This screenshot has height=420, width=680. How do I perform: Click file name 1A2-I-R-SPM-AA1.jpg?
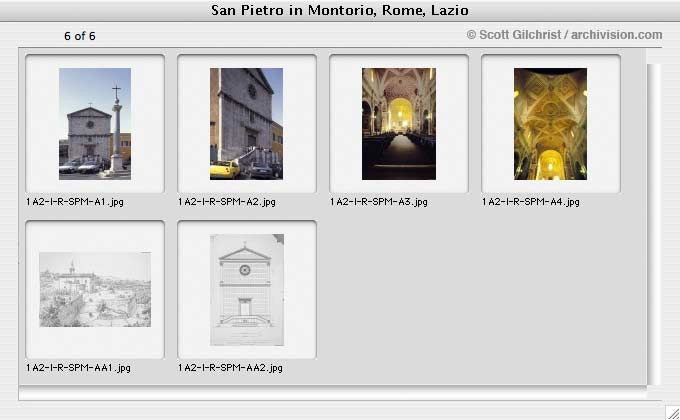(78, 368)
